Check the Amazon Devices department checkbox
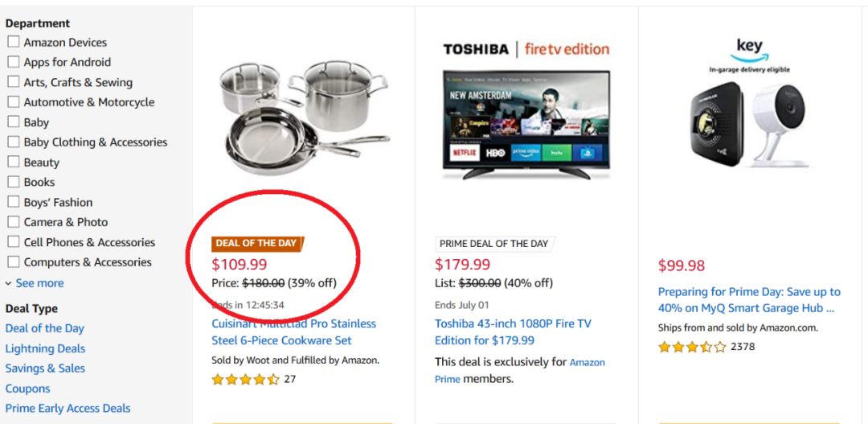This screenshot has width=868, height=424. coord(14,42)
